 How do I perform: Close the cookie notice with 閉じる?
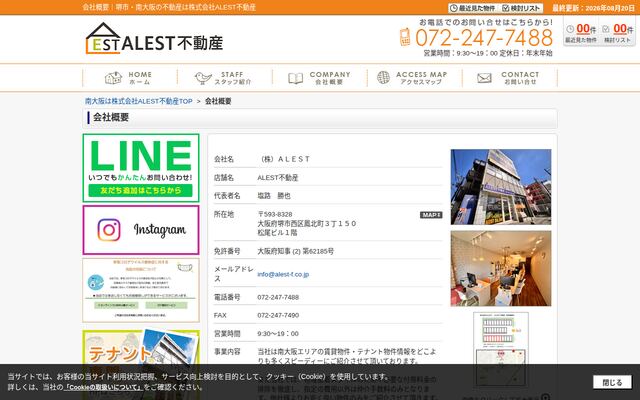pyautogui.click(x=612, y=382)
